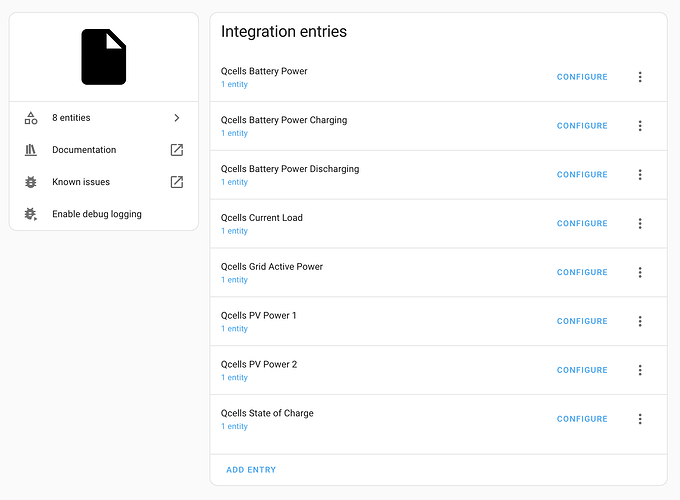Image resolution: width=680 pixels, height=500 pixels.
Task: Expand the 8 entities chevron arrow
Action: [x=177, y=118]
